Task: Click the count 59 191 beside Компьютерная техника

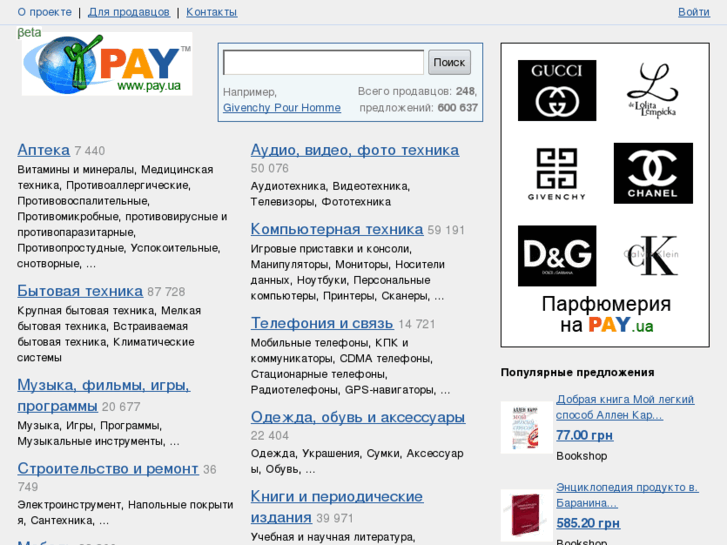Action: [446, 230]
